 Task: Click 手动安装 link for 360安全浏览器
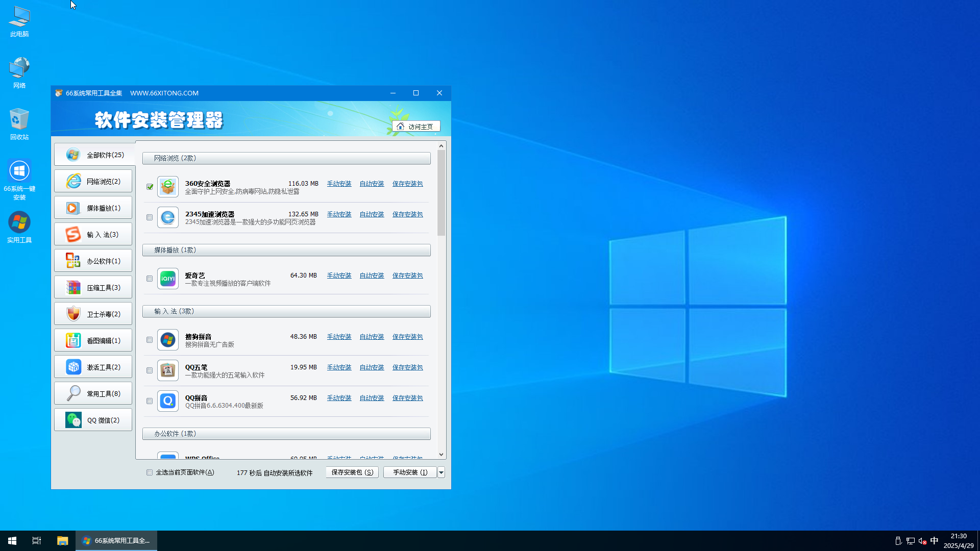(x=339, y=184)
